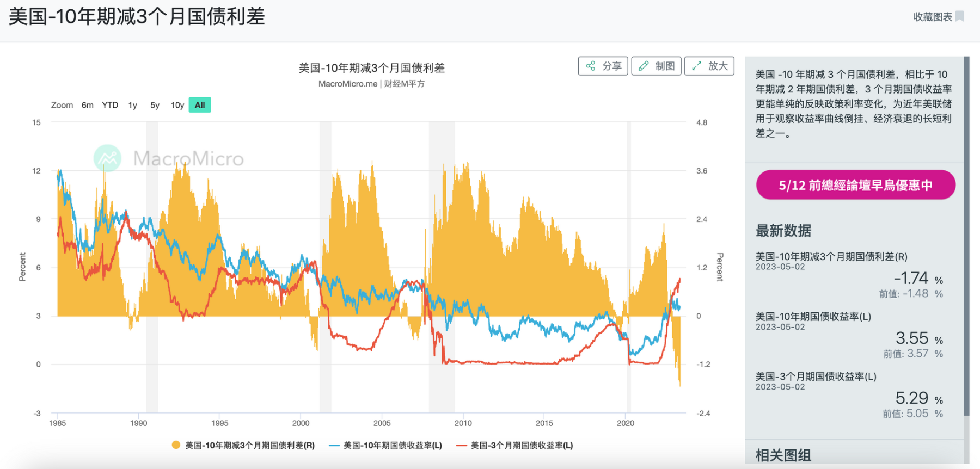Toggle the 美国-3个月期国债收益率(L) legend series
The width and height of the screenshot is (980, 469).
coord(514,445)
